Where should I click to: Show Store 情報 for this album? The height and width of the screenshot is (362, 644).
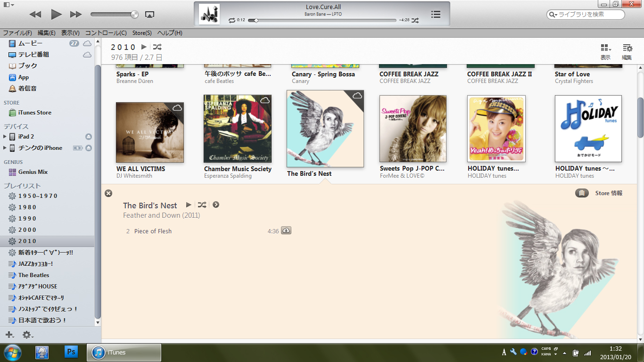point(609,193)
